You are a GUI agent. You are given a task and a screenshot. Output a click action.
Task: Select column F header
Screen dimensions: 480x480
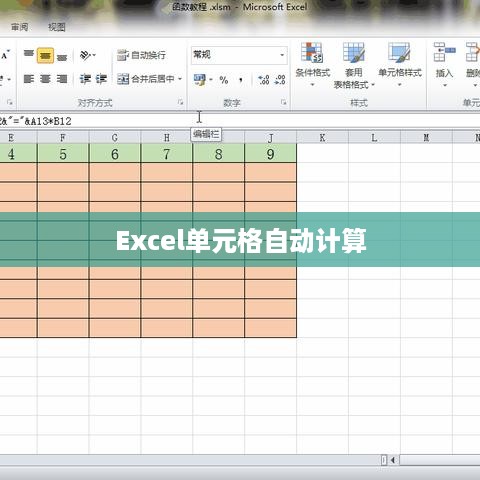click(63, 137)
